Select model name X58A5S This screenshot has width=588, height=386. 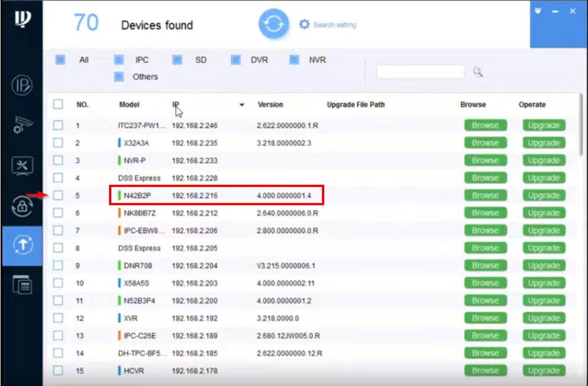(x=136, y=283)
